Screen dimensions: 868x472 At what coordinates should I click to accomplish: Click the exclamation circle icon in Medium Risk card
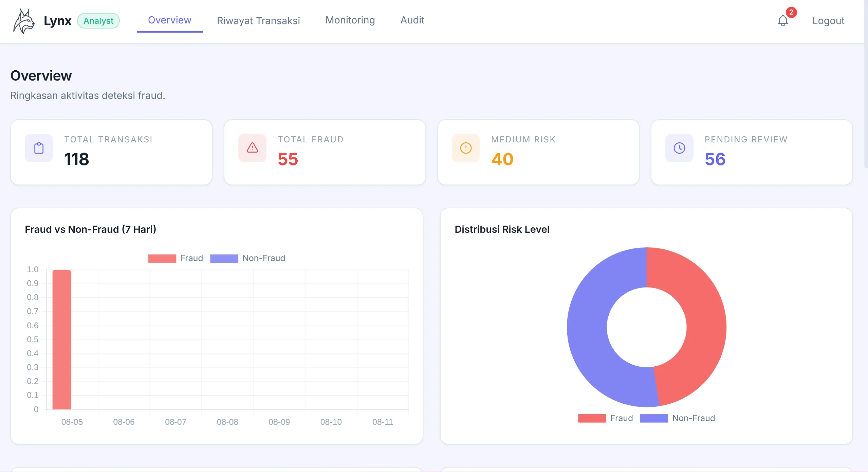click(x=466, y=148)
